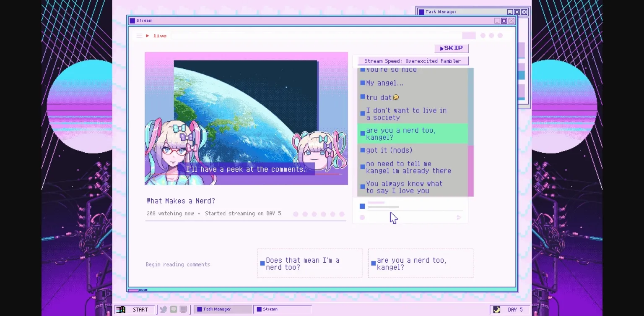The height and width of the screenshot is (316, 644).
Task: Click the Stream Speed: Overexcited Rambler label
Action: [413, 61]
